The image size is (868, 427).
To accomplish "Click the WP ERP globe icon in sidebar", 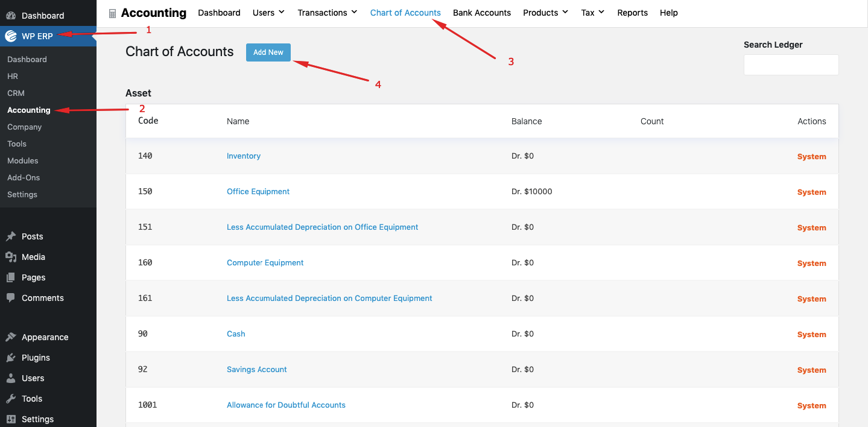I will coord(11,36).
